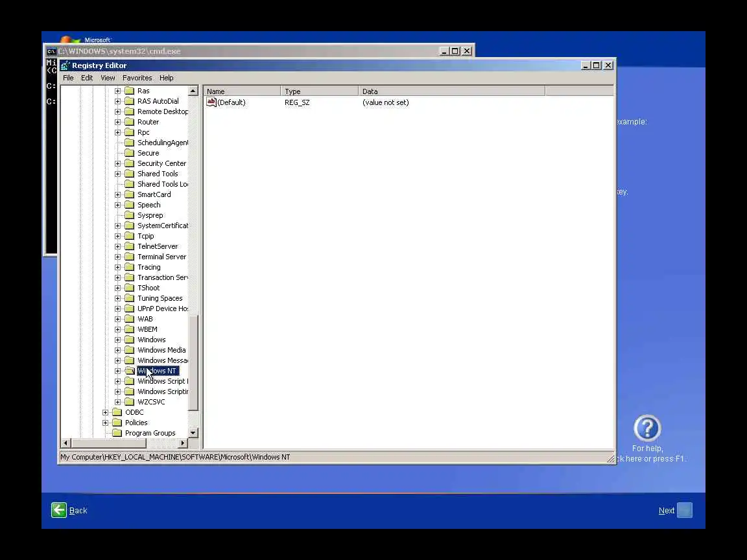Click the TelnetServer folder icon
747x560 pixels.
point(130,247)
